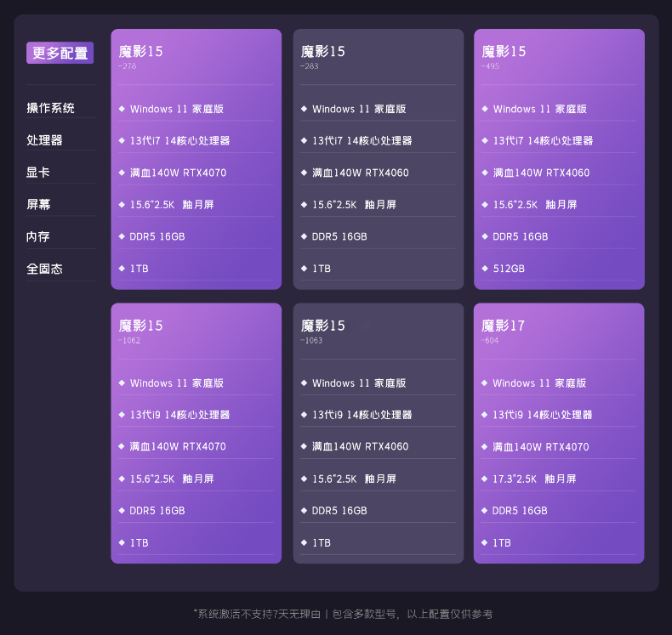This screenshot has height=635, width=672.
Task: Click model number -1063
Action: (311, 340)
